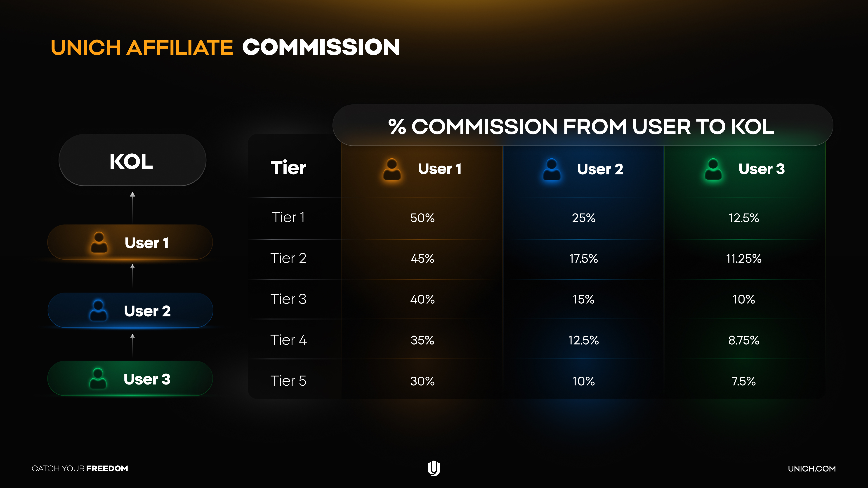
Task: Click the orange User 1 icon in the table header
Action: (392, 169)
